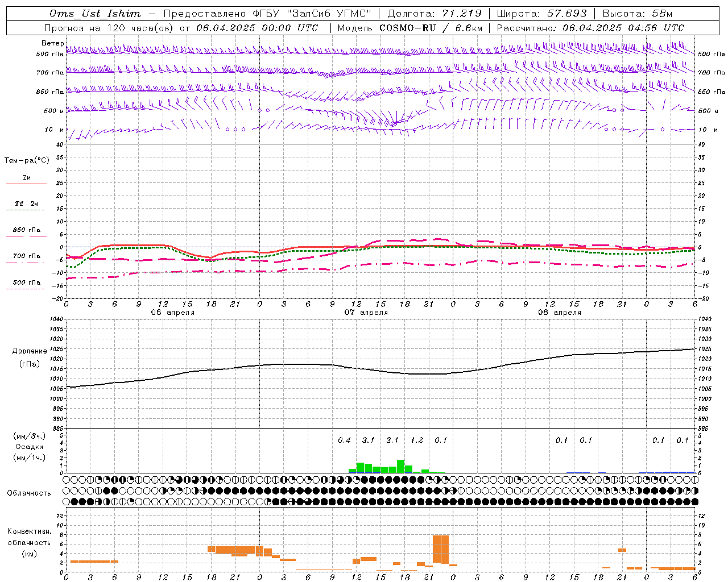Click the (мм/1ч.) precipitation unit label
728x582 pixels.
click(29, 458)
